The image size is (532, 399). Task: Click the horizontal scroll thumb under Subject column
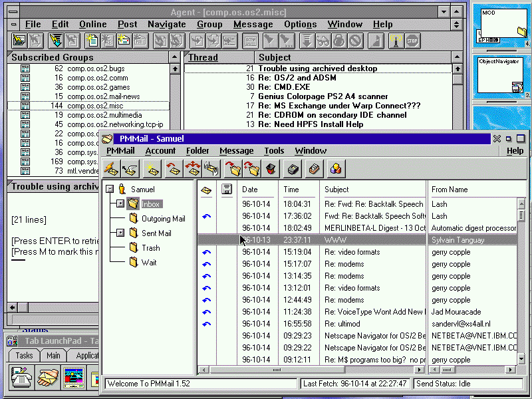click(277, 370)
